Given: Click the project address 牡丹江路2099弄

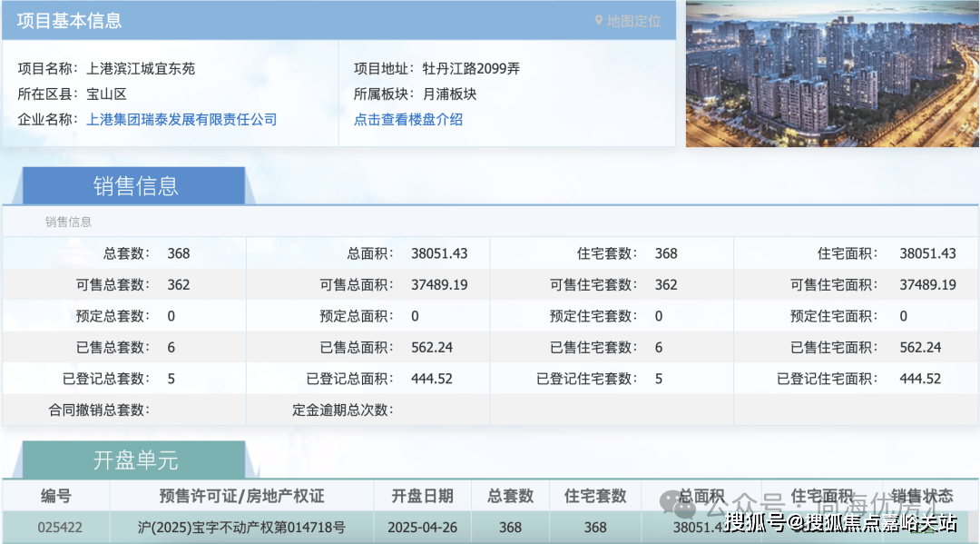Looking at the screenshot, I should pyautogui.click(x=471, y=69).
